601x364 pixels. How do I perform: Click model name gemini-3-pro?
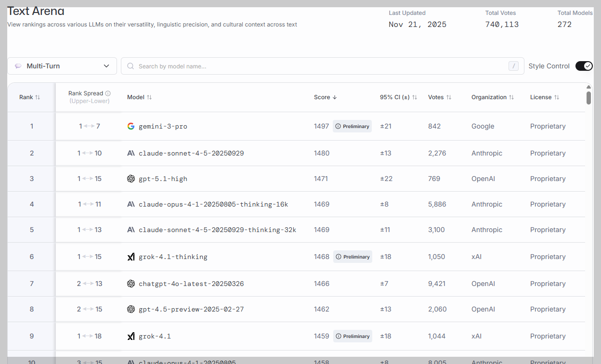[163, 126]
